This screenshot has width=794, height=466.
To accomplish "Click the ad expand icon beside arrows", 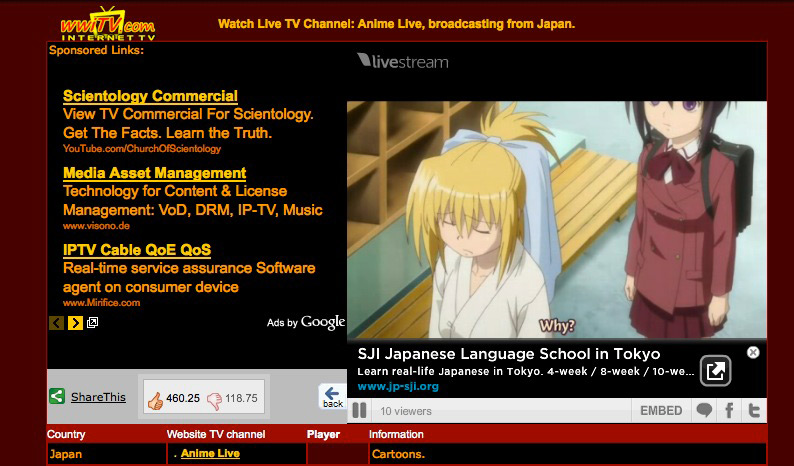I will tap(92, 322).
